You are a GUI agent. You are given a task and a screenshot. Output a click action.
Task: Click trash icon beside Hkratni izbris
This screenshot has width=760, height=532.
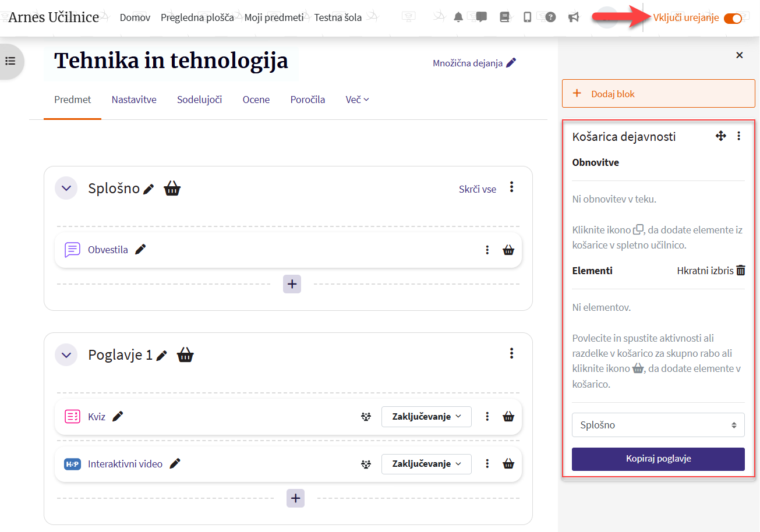coord(741,270)
